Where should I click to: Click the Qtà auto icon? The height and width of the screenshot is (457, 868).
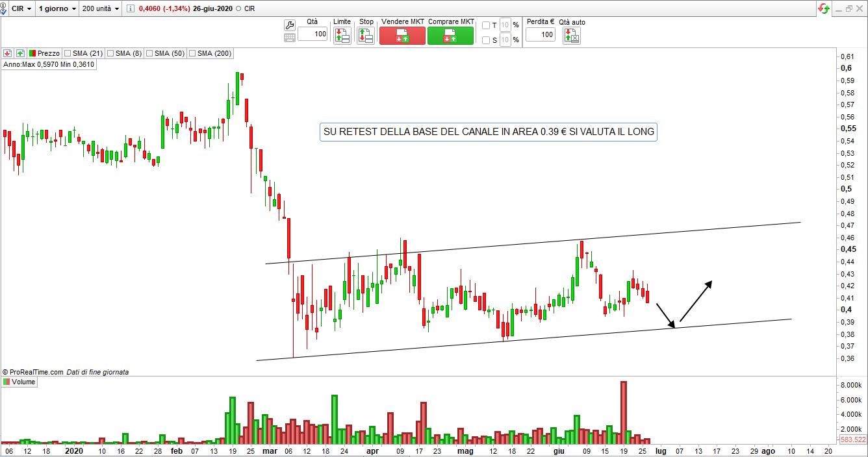pyautogui.click(x=572, y=36)
